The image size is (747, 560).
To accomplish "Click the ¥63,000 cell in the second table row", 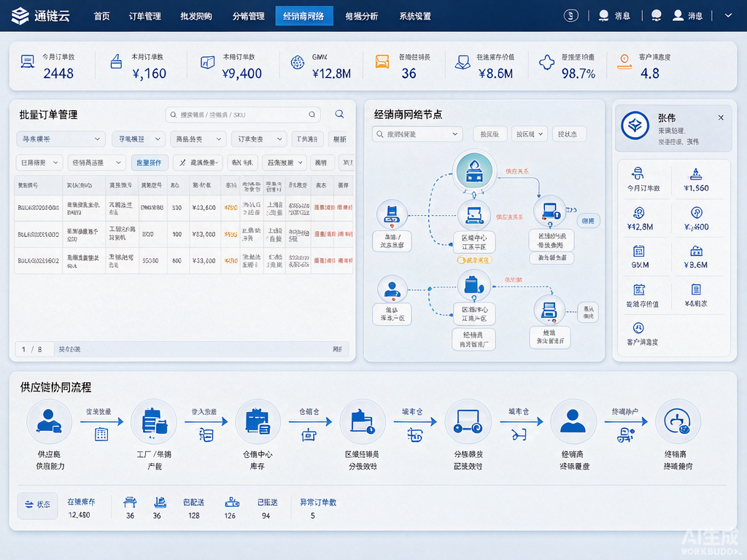I will point(204,234).
